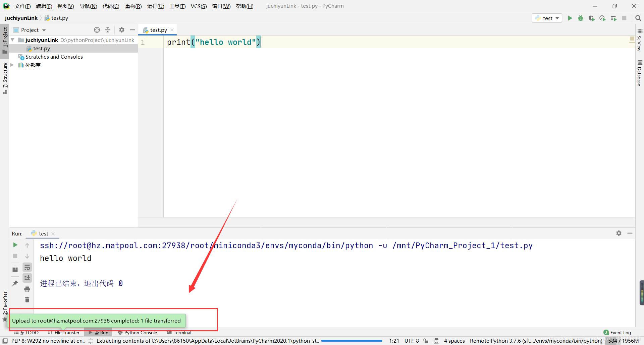Viewport: 644px width, 345px height.
Task: Open the Structure side tab
Action: (x=5, y=78)
